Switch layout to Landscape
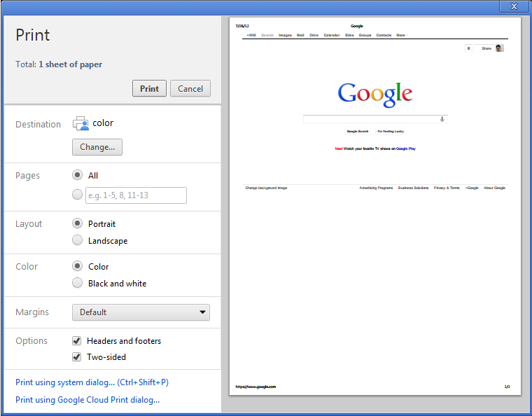532x416 pixels. (x=77, y=240)
